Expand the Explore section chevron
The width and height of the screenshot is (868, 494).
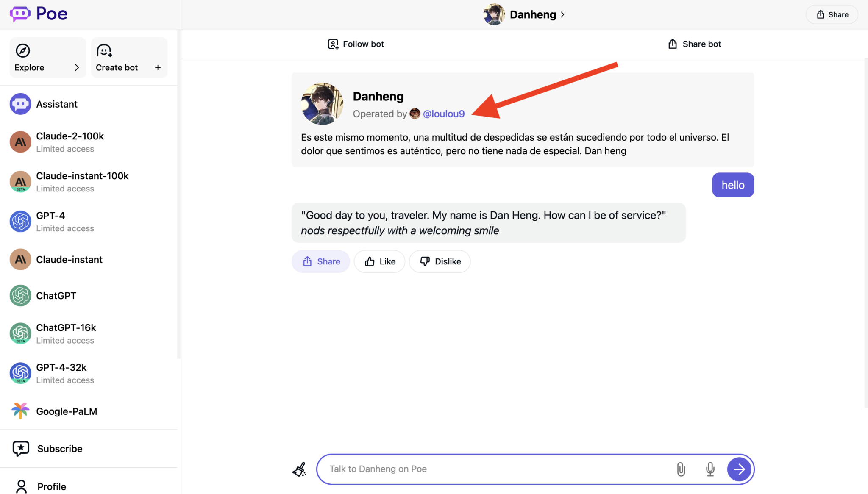tap(76, 67)
